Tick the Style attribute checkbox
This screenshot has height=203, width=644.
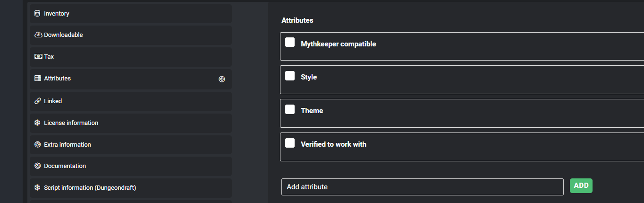[x=290, y=76]
